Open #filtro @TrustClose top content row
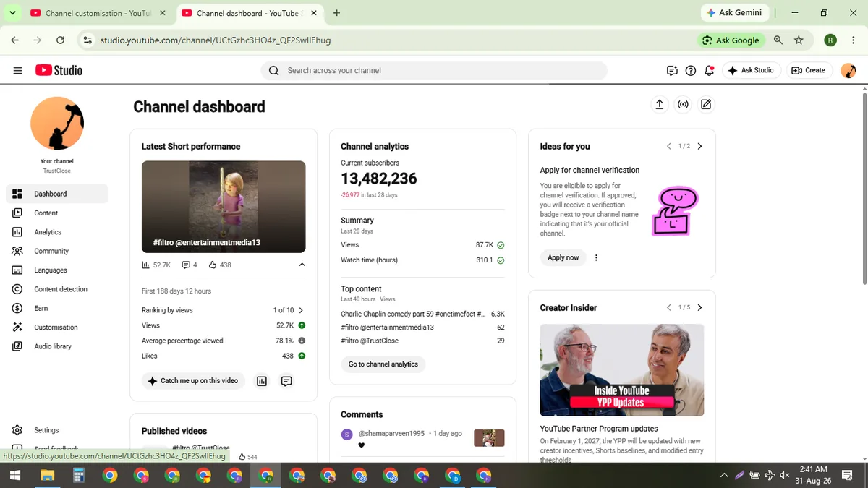868x488 pixels. click(422, 341)
